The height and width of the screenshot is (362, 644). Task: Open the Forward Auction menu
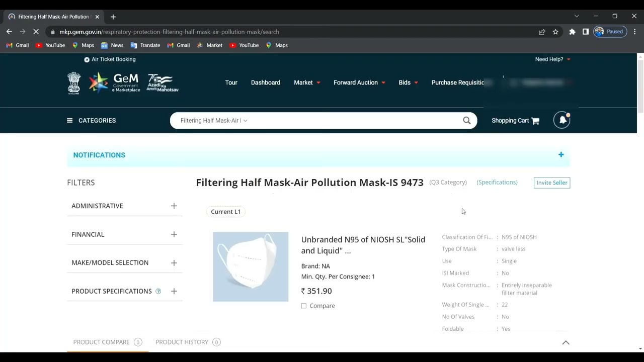click(x=359, y=82)
